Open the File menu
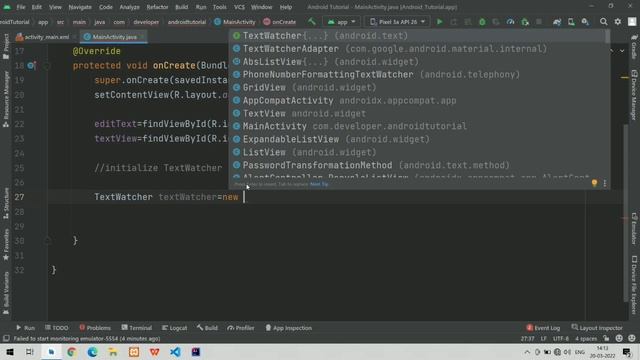 [21, 7]
